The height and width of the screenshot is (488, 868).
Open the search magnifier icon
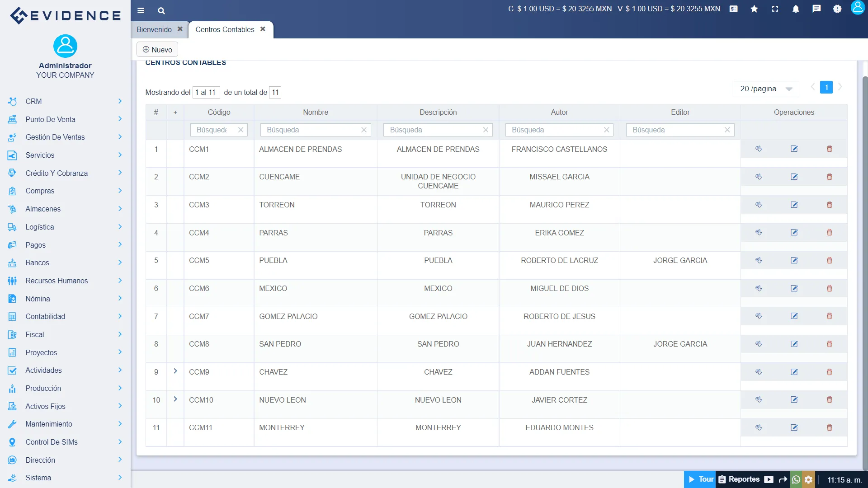161,10
